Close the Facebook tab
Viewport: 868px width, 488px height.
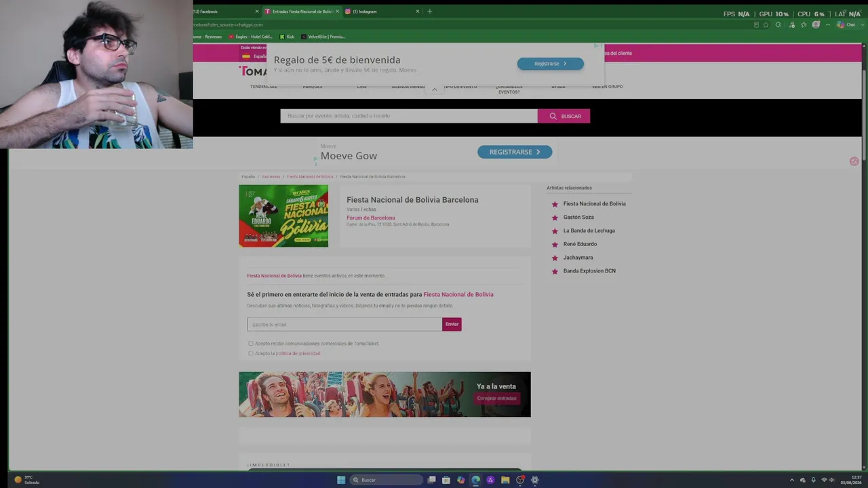257,12
